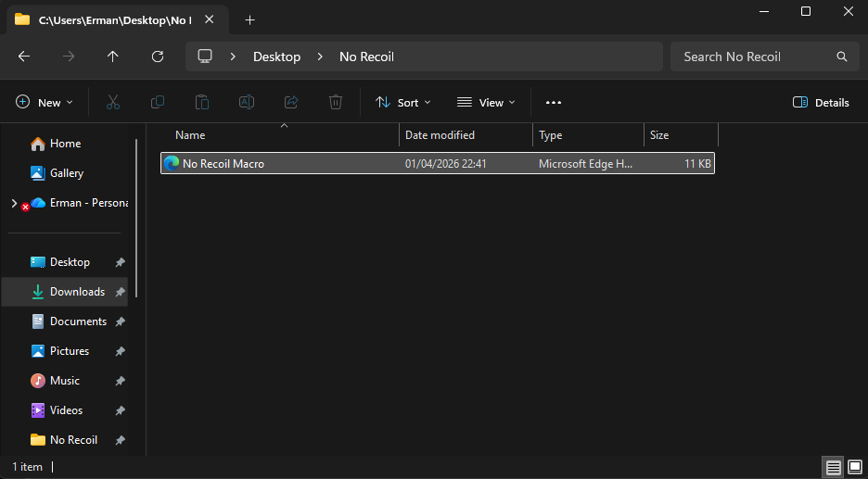This screenshot has height=479, width=868.
Task: Open the See more ellipsis menu
Action: tap(554, 103)
